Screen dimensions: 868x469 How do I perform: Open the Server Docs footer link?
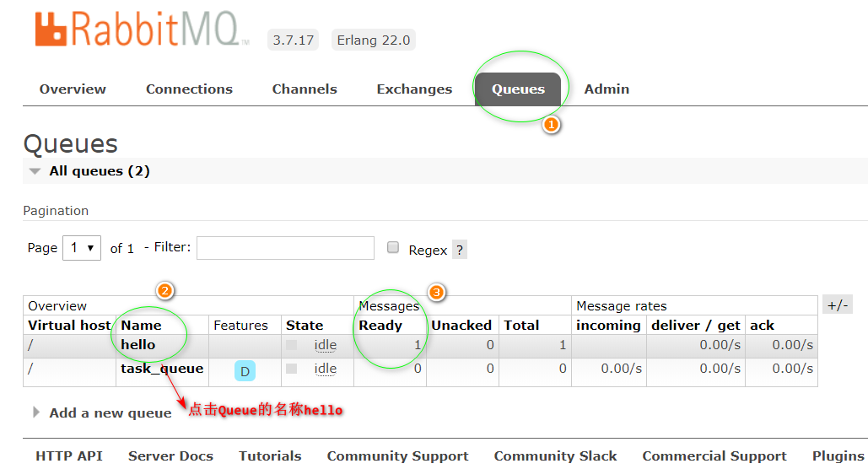(x=170, y=456)
